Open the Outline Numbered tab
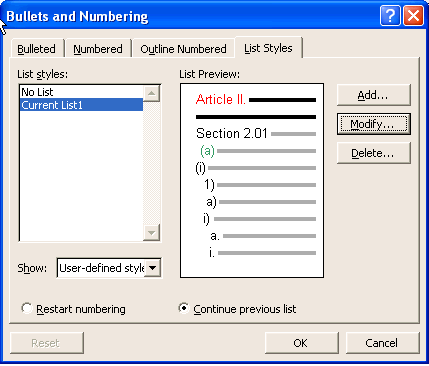The width and height of the screenshot is (429, 366). coord(183,49)
